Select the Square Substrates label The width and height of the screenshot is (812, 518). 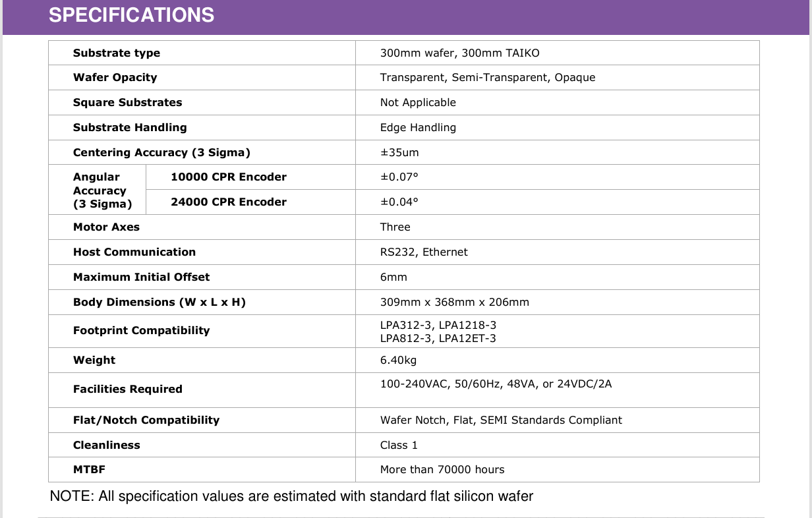(x=128, y=102)
